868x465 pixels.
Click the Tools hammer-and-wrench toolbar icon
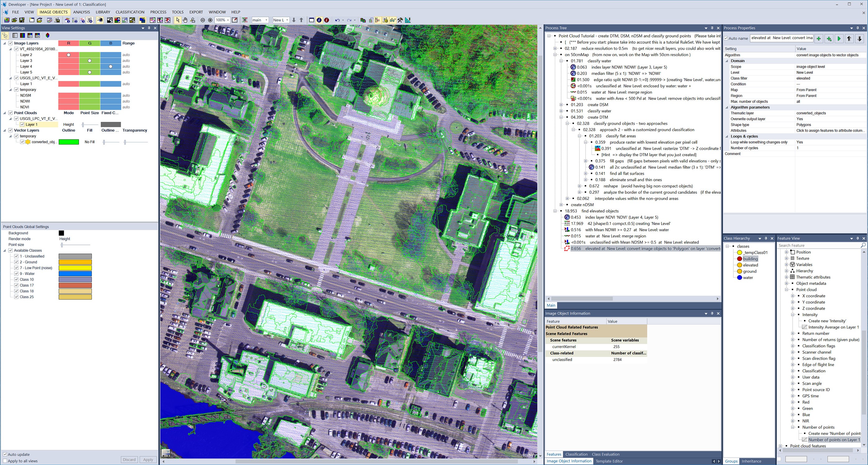coord(400,20)
